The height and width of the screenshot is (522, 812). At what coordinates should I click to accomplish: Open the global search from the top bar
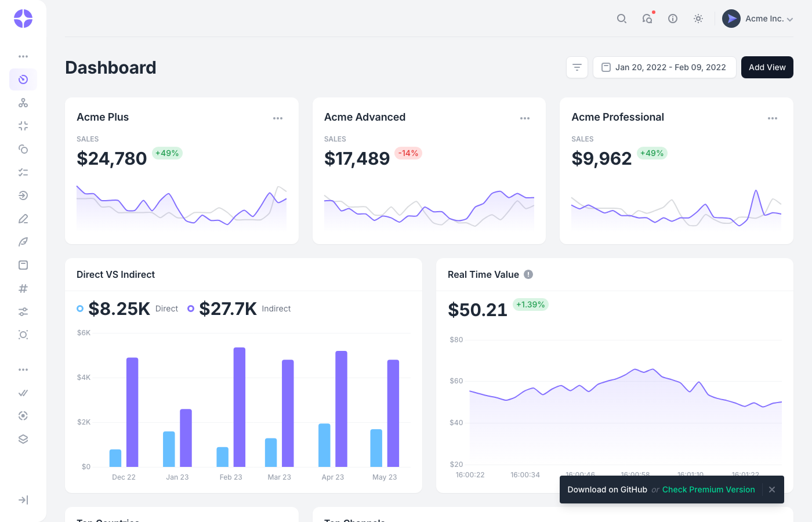coord(622,19)
